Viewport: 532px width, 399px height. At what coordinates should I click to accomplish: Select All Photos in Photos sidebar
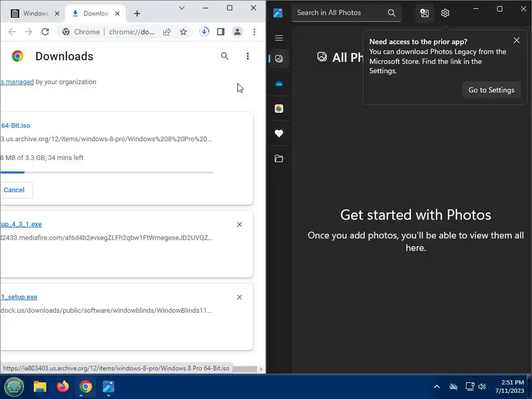pos(279,59)
